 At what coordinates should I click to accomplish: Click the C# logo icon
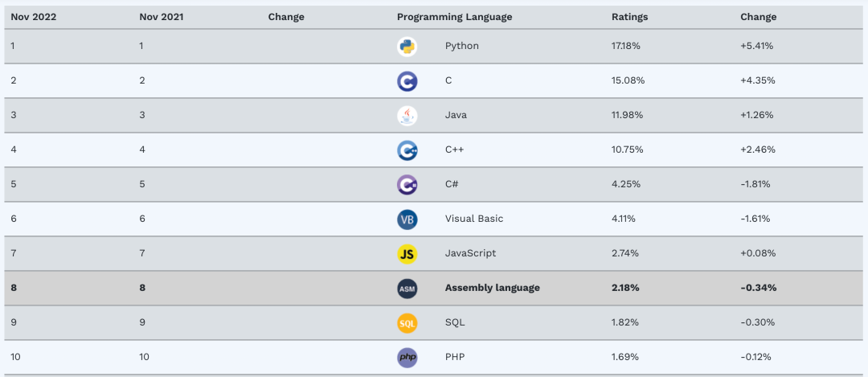(407, 185)
